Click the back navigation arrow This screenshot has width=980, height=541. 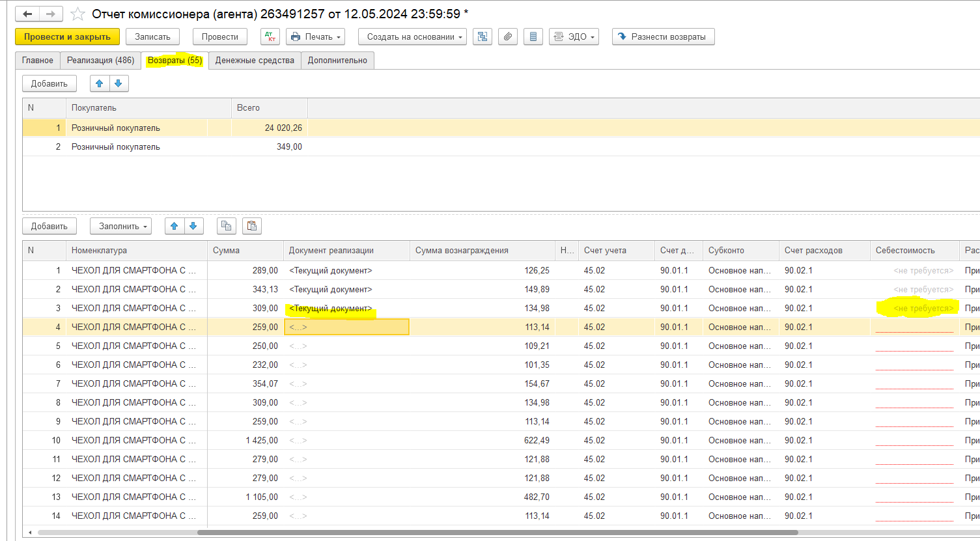coord(27,14)
